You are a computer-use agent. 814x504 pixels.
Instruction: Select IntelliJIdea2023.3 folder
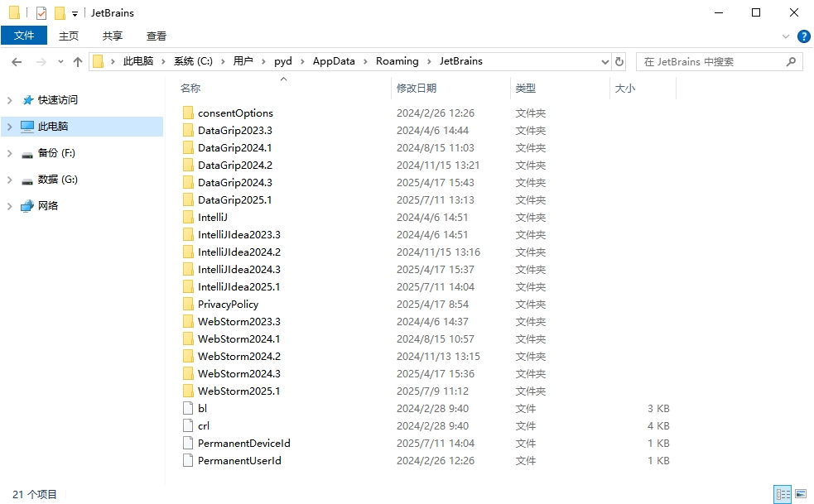(x=238, y=234)
